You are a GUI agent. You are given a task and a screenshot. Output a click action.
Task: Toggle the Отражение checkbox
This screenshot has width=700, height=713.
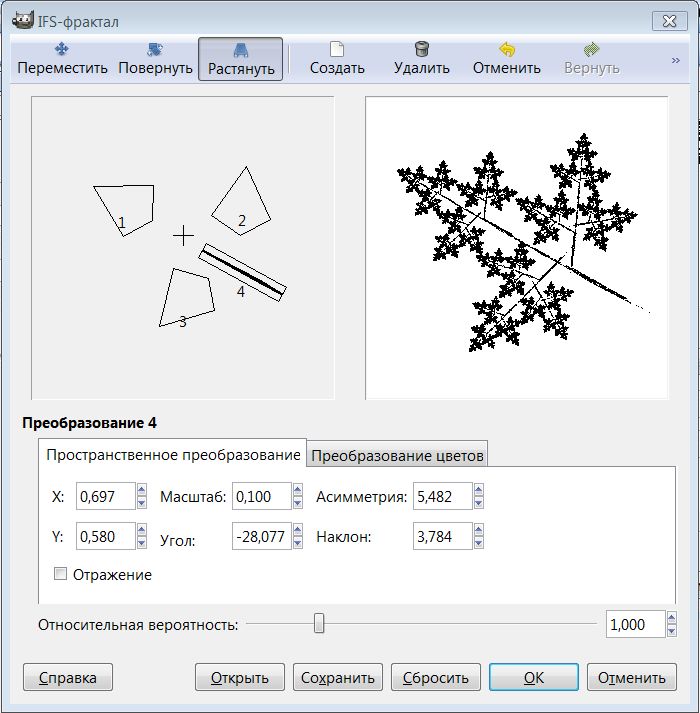60,573
